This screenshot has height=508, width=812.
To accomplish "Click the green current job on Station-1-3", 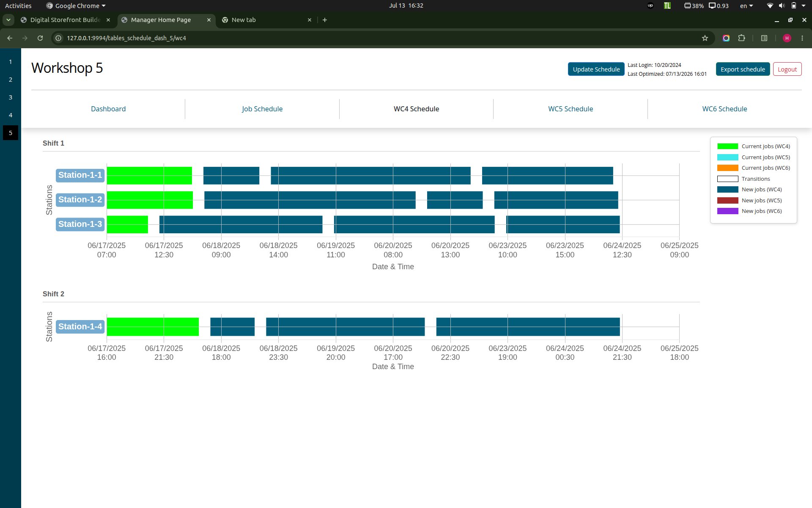I will [x=127, y=224].
